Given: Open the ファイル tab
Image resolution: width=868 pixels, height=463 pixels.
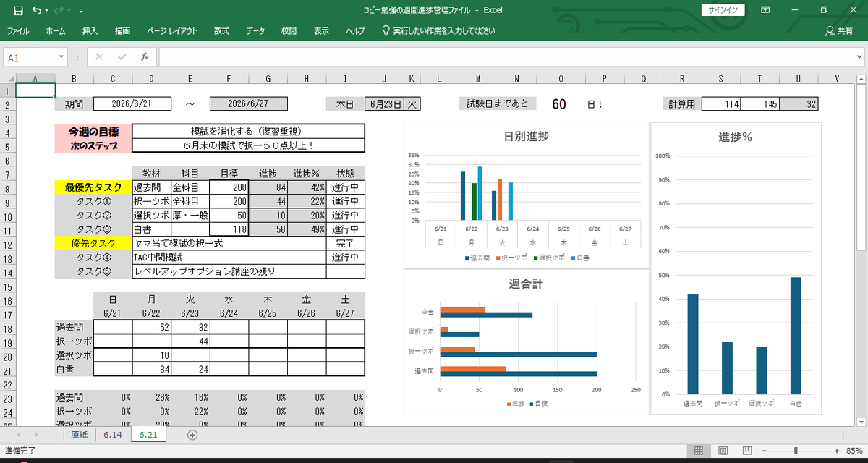Looking at the screenshot, I should coord(18,31).
